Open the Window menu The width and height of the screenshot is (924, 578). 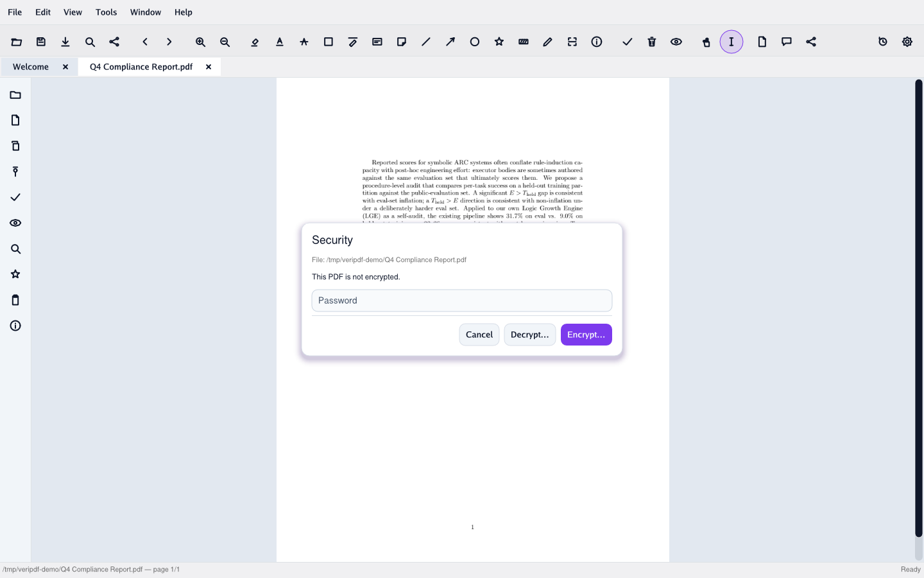[x=146, y=12]
